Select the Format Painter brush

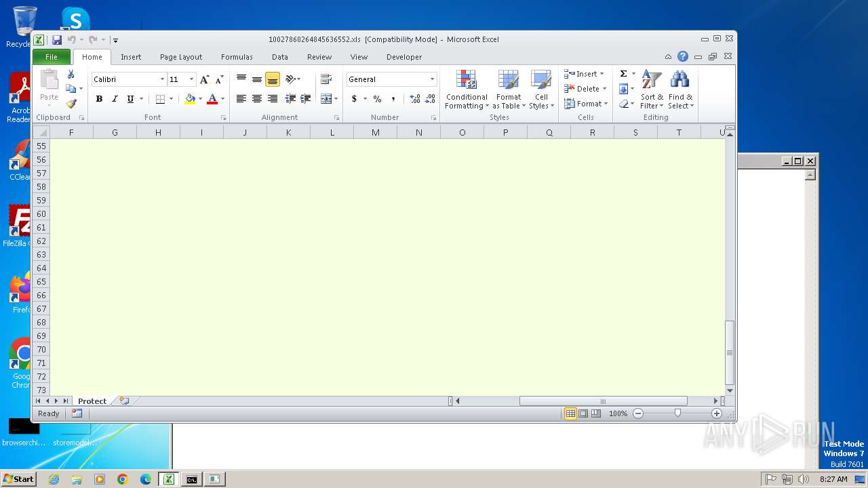[71, 104]
